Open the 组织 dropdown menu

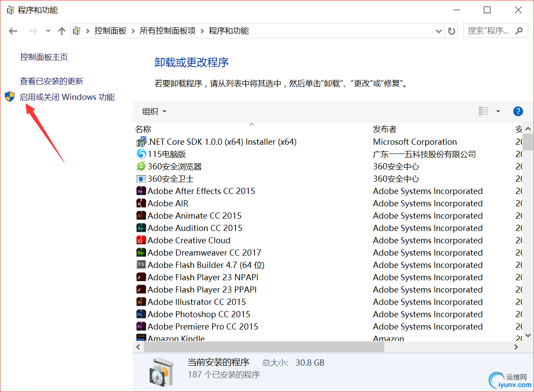point(154,111)
